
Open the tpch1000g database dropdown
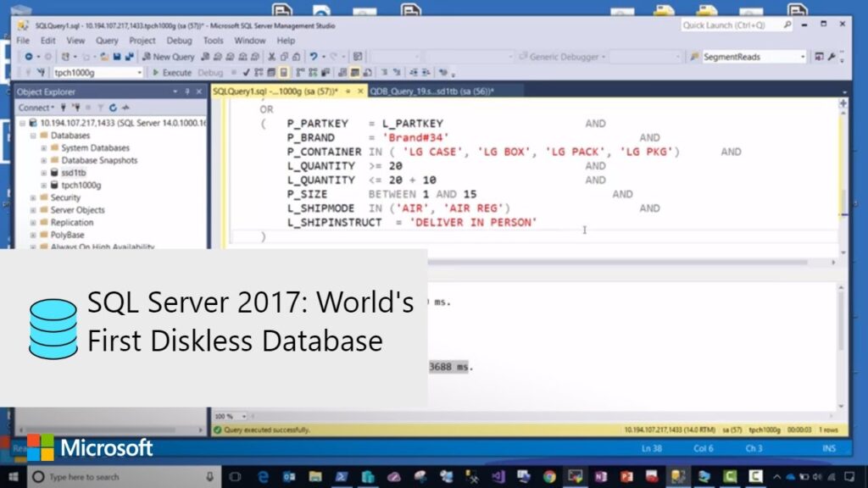(140, 73)
